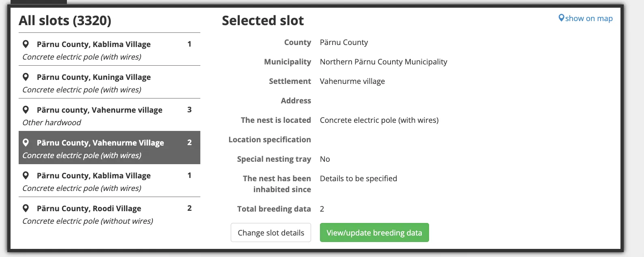Choose the slot described as Other hardwood
Image resolution: width=644 pixels, height=257 pixels.
point(52,122)
